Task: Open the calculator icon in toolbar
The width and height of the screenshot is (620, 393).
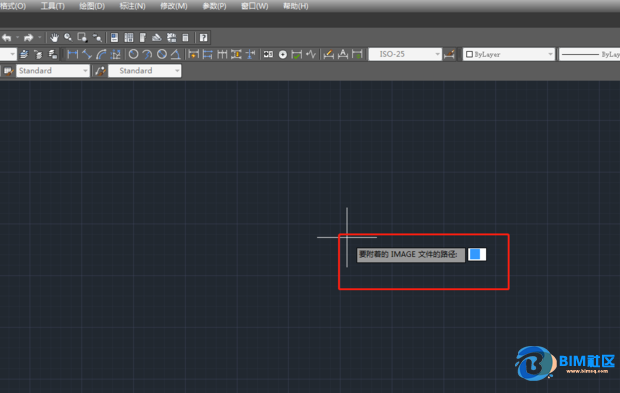Action: pyautogui.click(x=185, y=38)
